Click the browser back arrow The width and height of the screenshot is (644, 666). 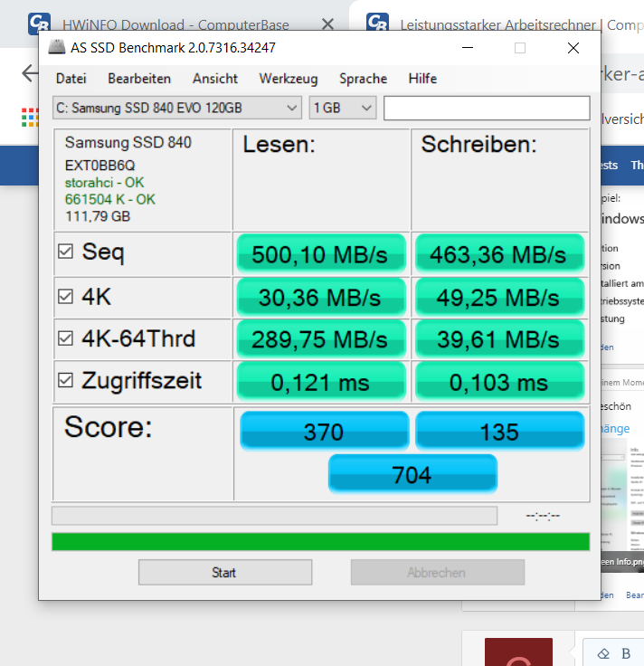click(30, 73)
